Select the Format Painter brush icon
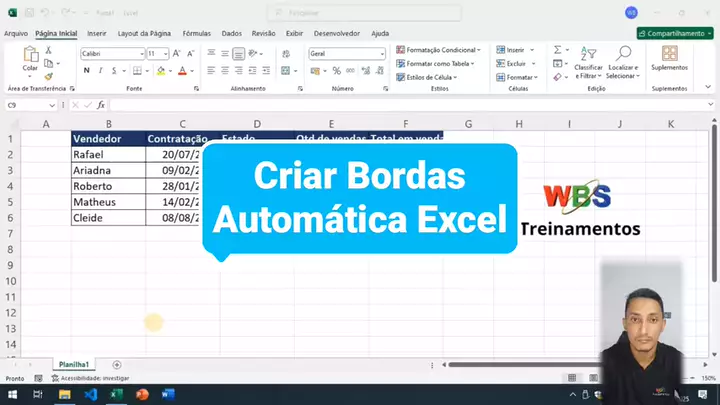The image size is (720, 405). [49, 76]
